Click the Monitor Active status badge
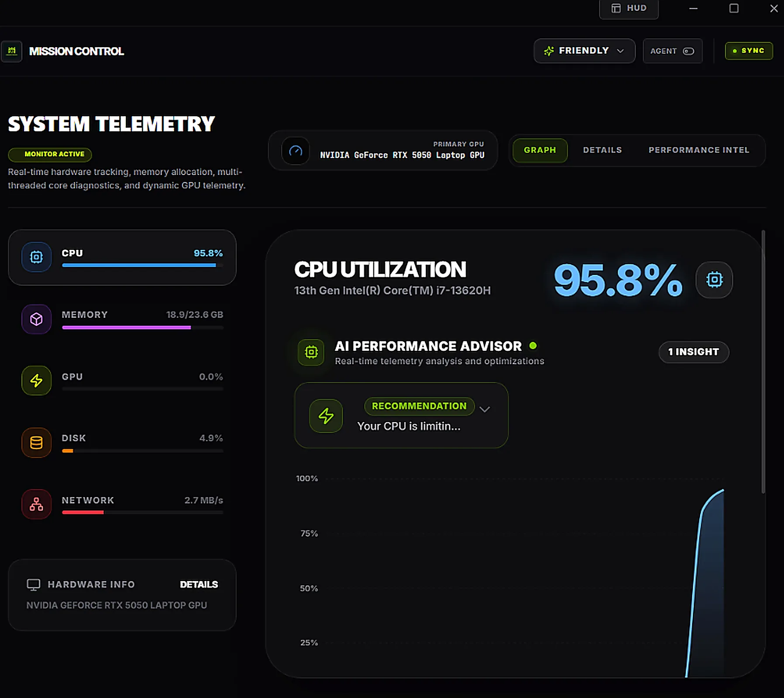Screen dimensions: 784x698 point(50,154)
